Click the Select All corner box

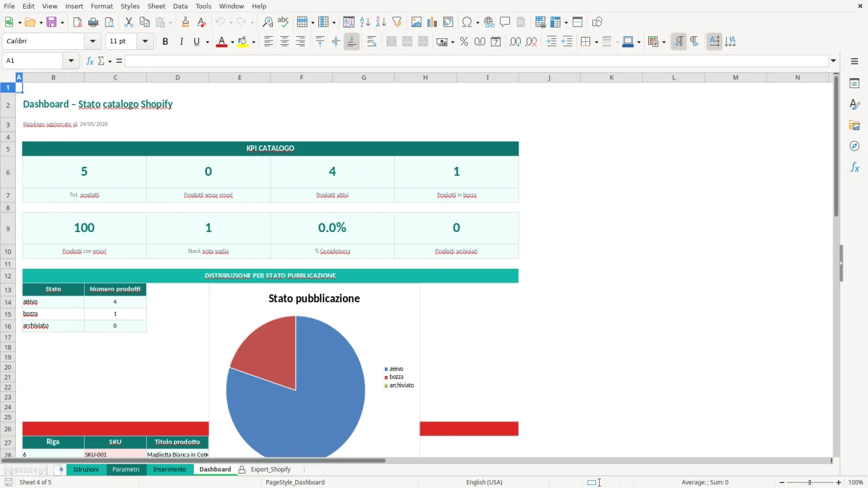point(8,77)
